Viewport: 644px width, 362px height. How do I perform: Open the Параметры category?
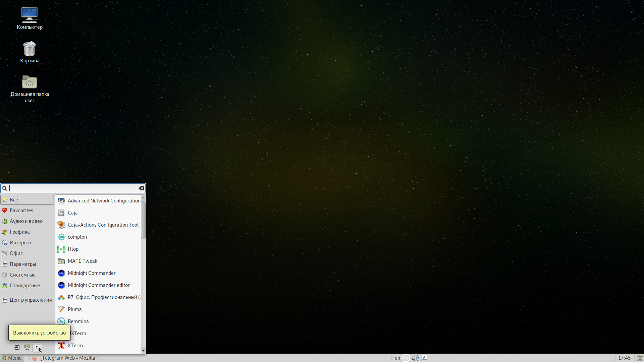(23, 264)
